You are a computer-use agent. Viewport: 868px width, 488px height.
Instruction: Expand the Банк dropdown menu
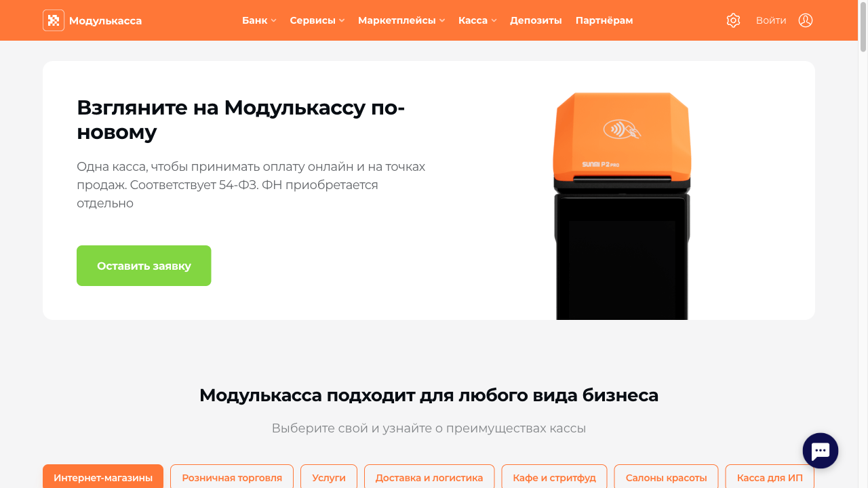[x=259, y=20]
